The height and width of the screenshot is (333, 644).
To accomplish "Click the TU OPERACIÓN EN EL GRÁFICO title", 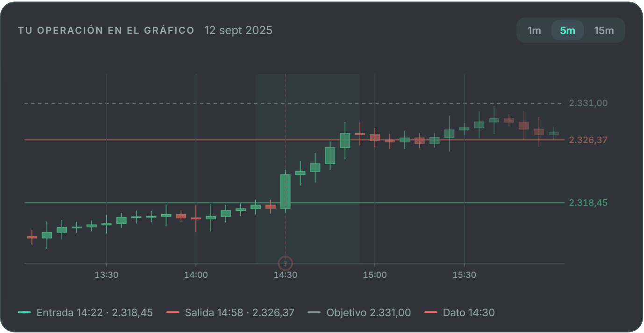I will pos(106,30).
